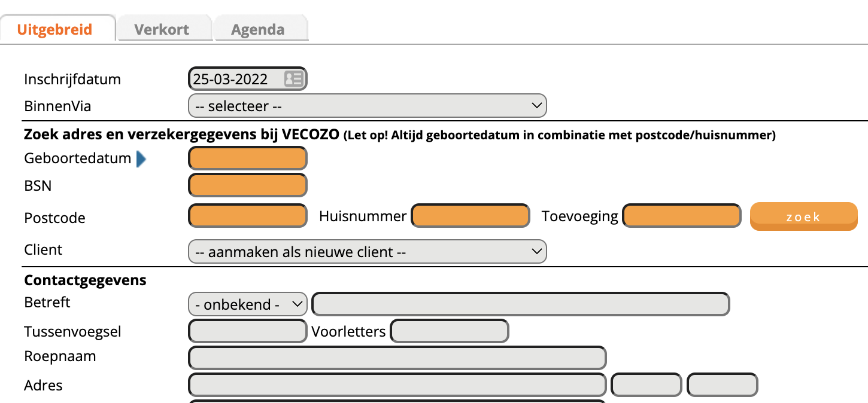The height and width of the screenshot is (403, 868).
Task: Open the Agenda tab
Action: coord(258,29)
